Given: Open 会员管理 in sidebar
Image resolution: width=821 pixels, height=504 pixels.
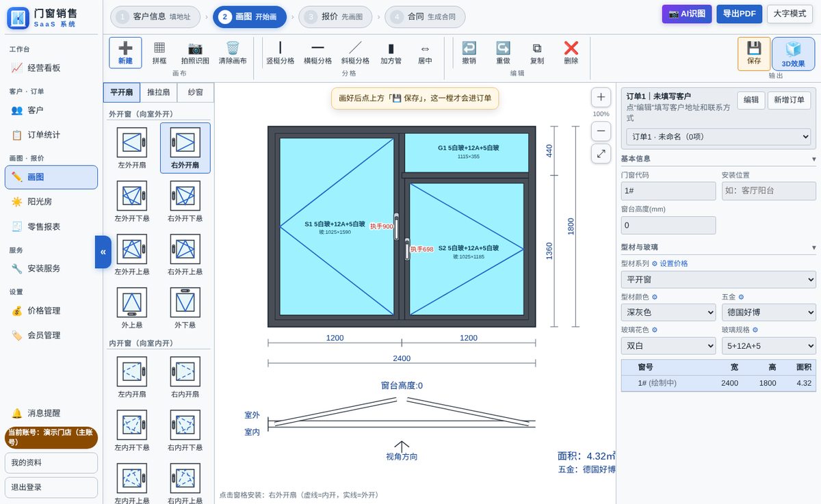Looking at the screenshot, I should [x=51, y=335].
